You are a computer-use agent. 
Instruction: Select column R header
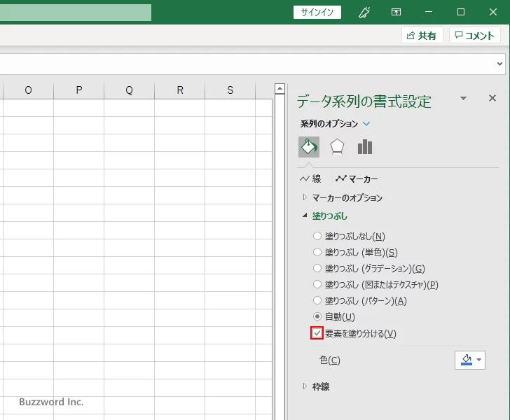click(x=180, y=90)
